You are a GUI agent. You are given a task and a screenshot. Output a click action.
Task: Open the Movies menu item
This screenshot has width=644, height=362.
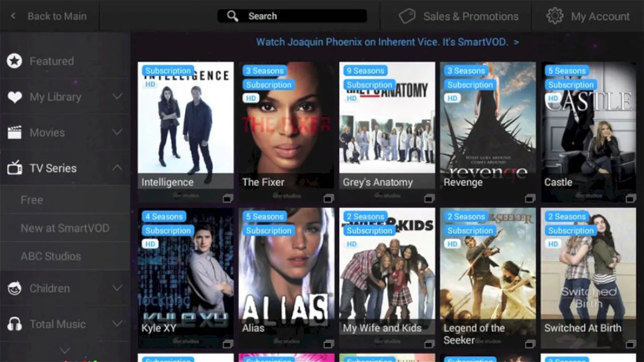(x=65, y=132)
